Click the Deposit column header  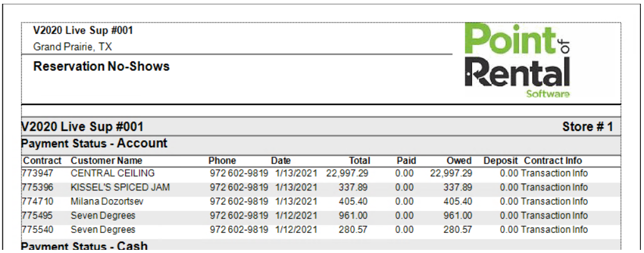(x=500, y=161)
